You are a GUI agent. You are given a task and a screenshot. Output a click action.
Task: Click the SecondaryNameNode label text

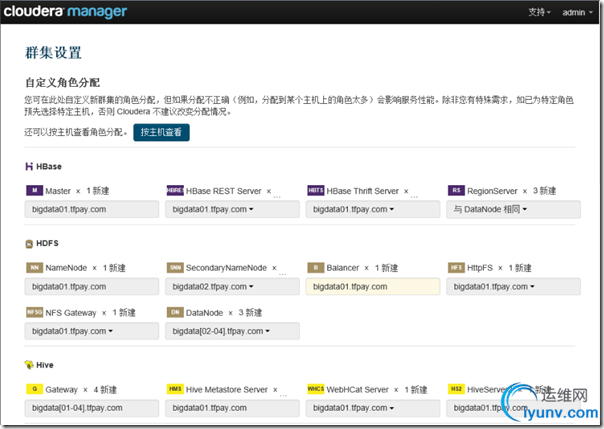pos(226,268)
